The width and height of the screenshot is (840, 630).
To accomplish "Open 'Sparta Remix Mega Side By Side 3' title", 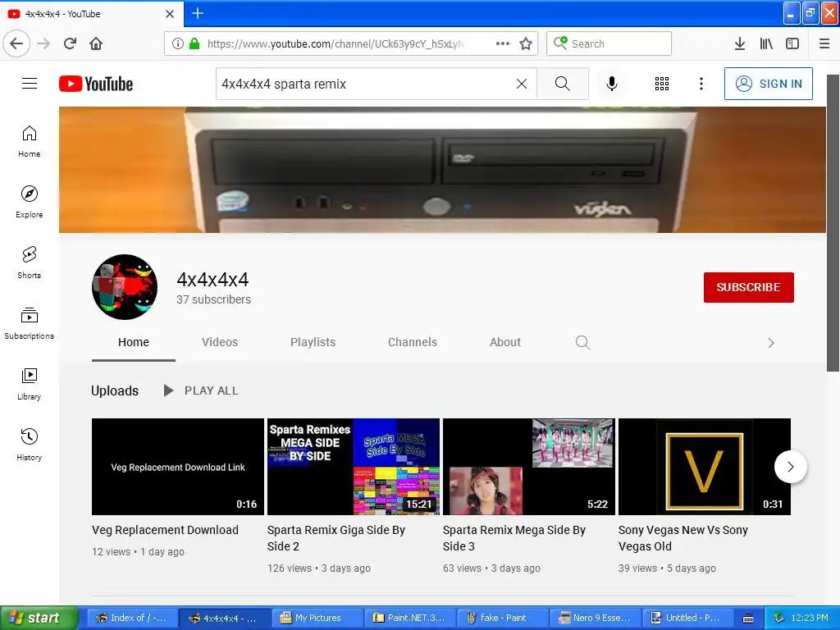I will pos(514,538).
